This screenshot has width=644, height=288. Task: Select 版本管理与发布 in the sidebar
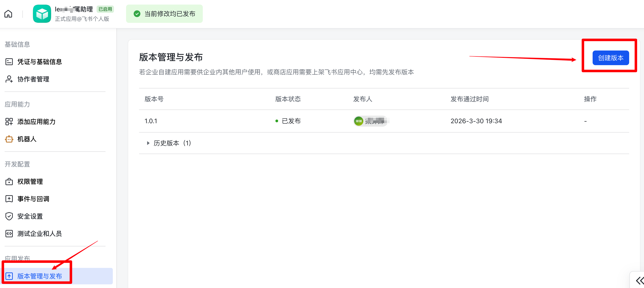click(x=40, y=276)
